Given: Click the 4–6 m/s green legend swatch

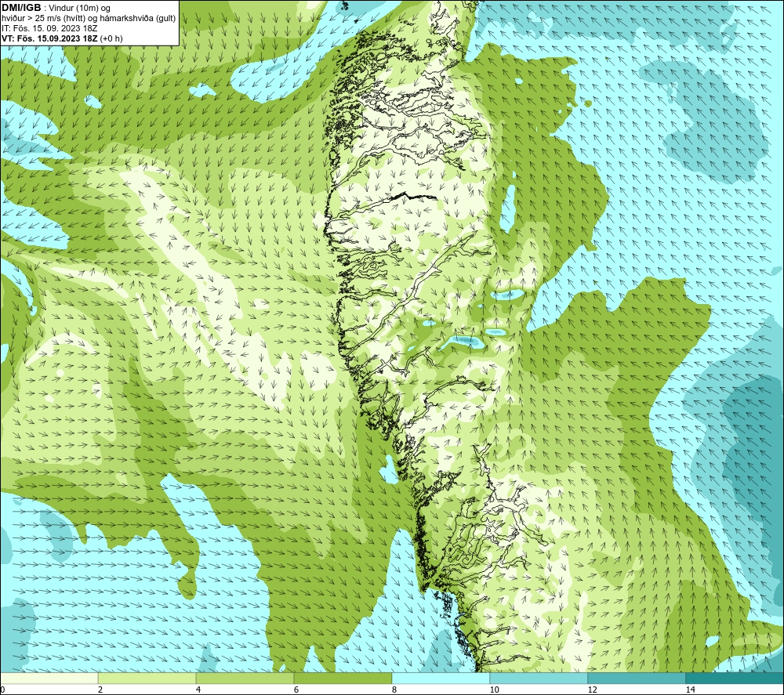Looking at the screenshot, I should point(245,678).
